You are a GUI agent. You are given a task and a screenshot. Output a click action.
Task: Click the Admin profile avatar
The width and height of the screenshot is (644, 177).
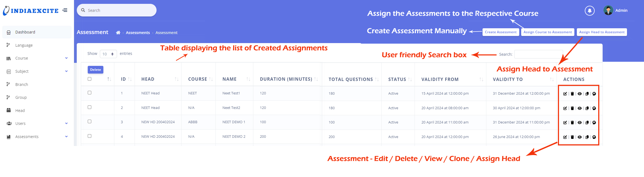coord(608,10)
